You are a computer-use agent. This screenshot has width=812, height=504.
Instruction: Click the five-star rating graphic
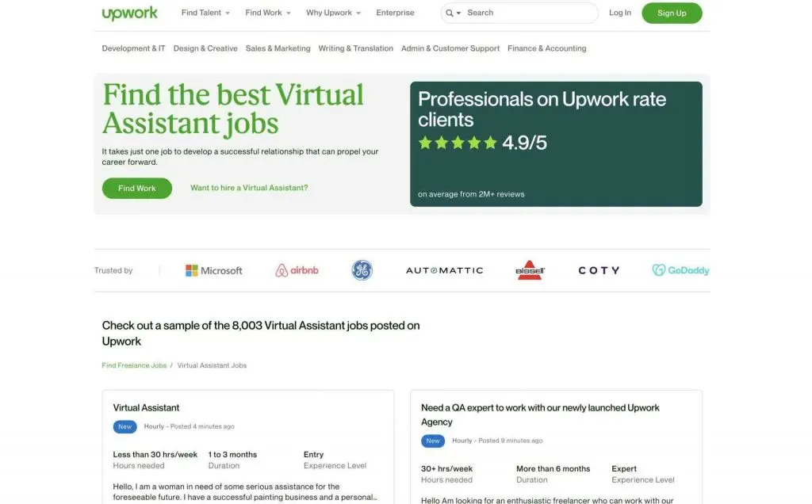coord(458,143)
